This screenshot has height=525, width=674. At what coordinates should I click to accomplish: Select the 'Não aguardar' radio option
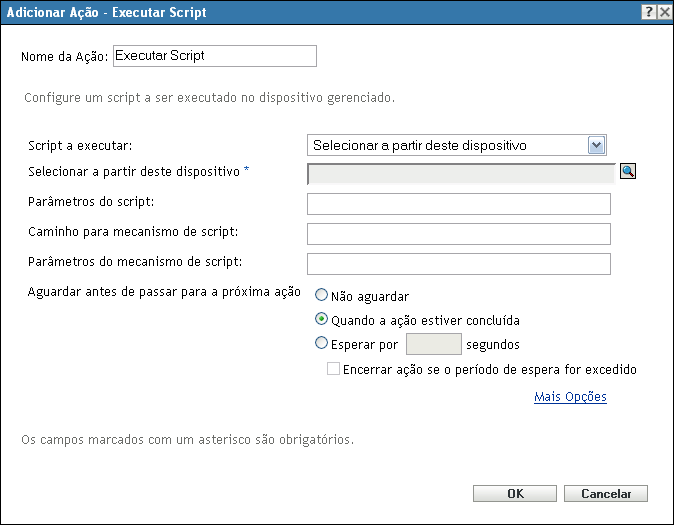[x=322, y=296]
